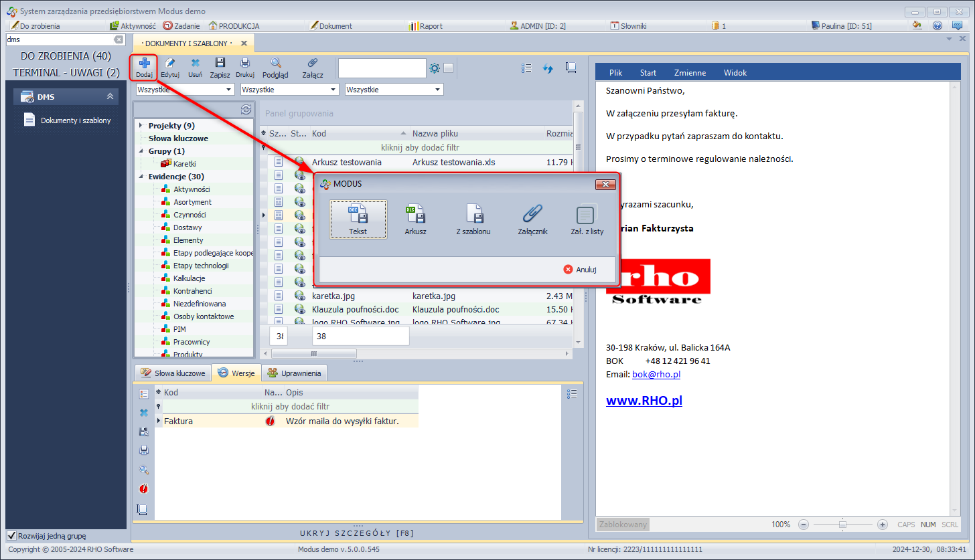Click the Usuń delete icon
The height and width of the screenshot is (560, 975).
click(x=195, y=68)
